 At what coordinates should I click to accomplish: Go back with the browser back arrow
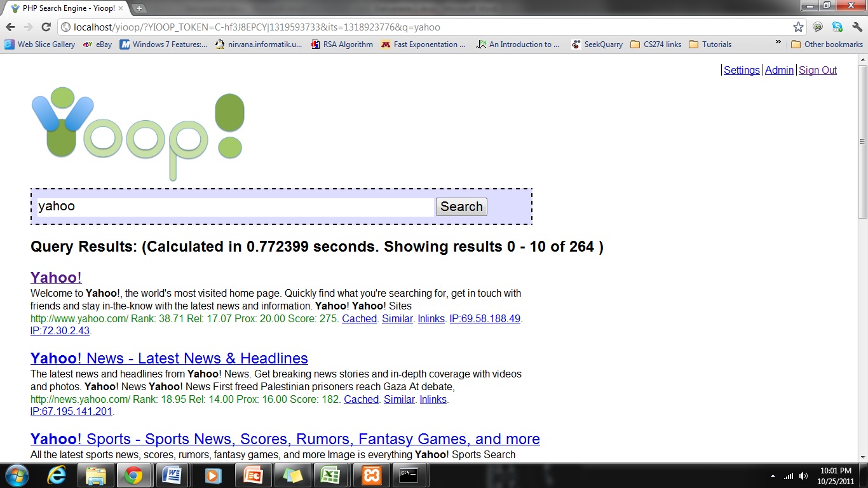point(10,27)
